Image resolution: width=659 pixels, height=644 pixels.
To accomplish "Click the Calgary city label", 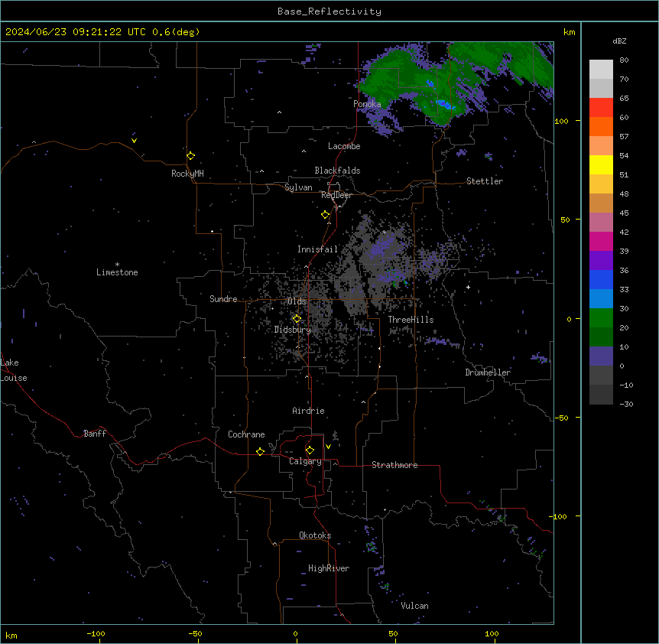I will (x=305, y=461).
